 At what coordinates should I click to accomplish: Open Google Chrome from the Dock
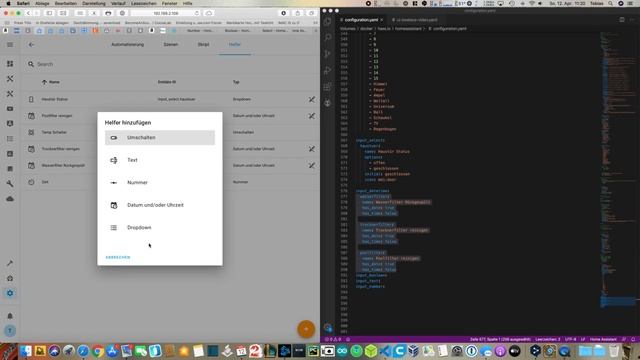coord(98,351)
